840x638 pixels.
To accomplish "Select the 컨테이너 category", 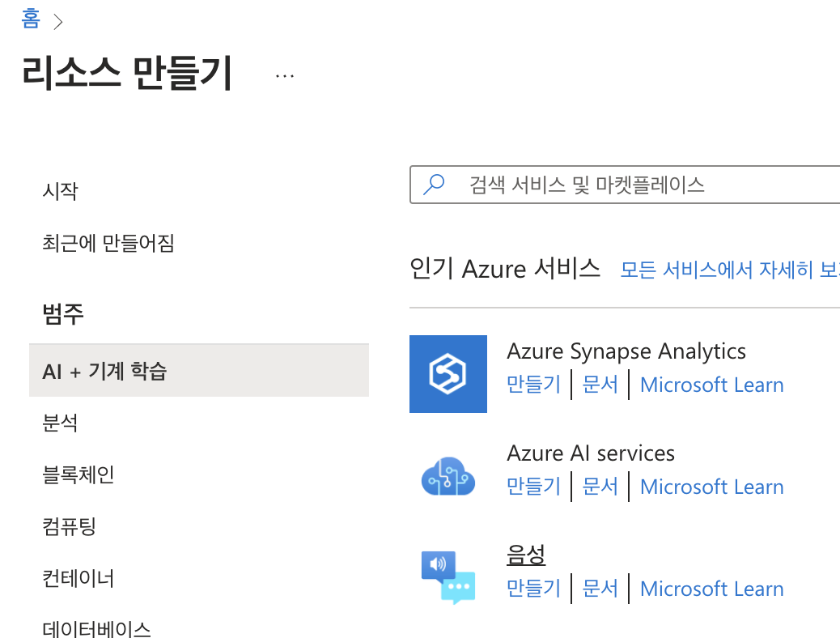I will click(x=78, y=578).
